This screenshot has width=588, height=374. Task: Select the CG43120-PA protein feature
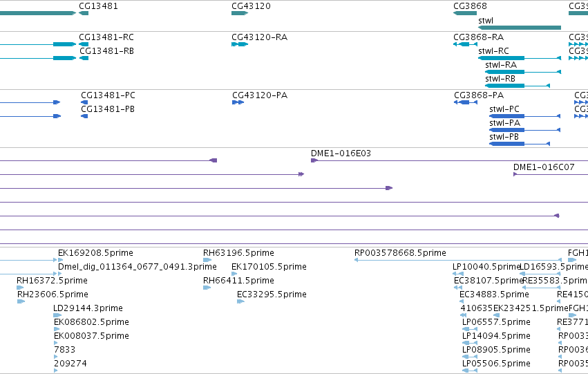click(x=238, y=102)
